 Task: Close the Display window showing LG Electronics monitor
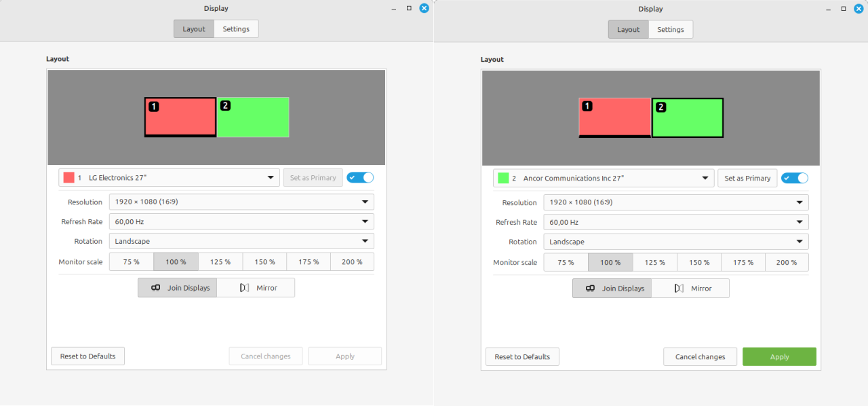424,8
